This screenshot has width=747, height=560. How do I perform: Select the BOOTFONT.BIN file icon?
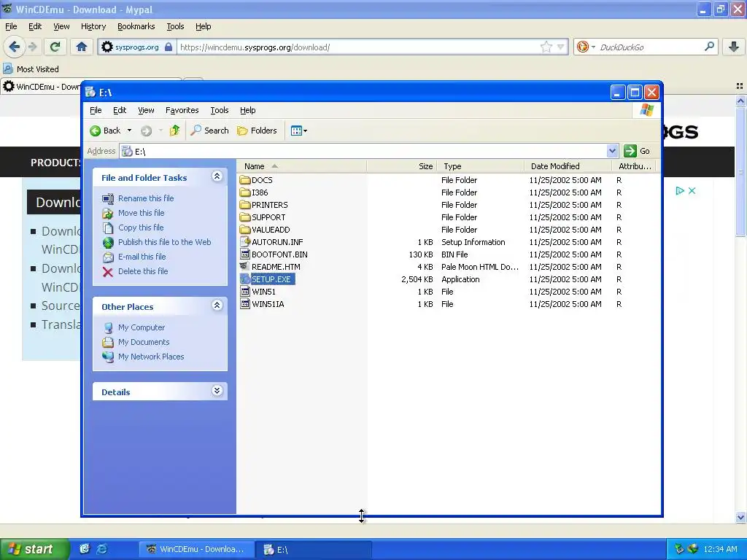coord(245,254)
